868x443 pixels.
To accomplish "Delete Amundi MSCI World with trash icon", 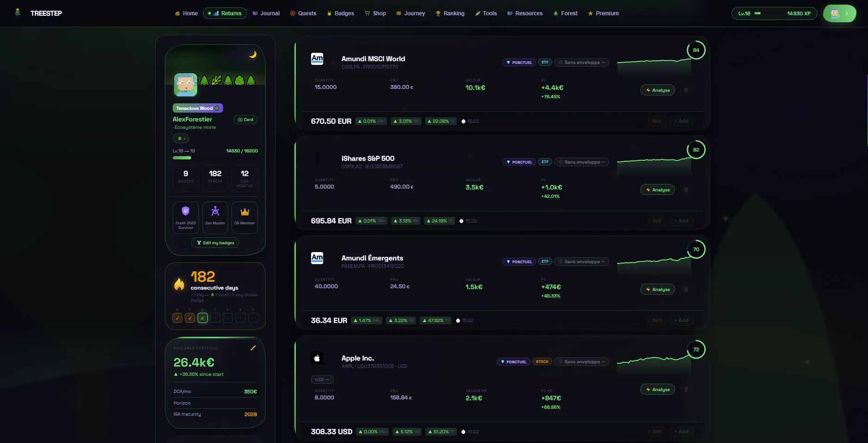I will [x=686, y=90].
